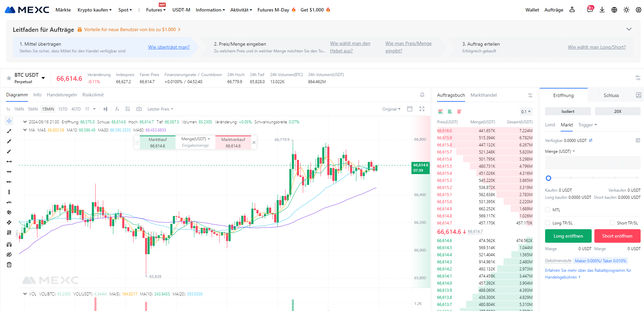This screenshot has width=644, height=311.
Task: Open trading tutorial icon beside Schluss
Action: tap(639, 95)
